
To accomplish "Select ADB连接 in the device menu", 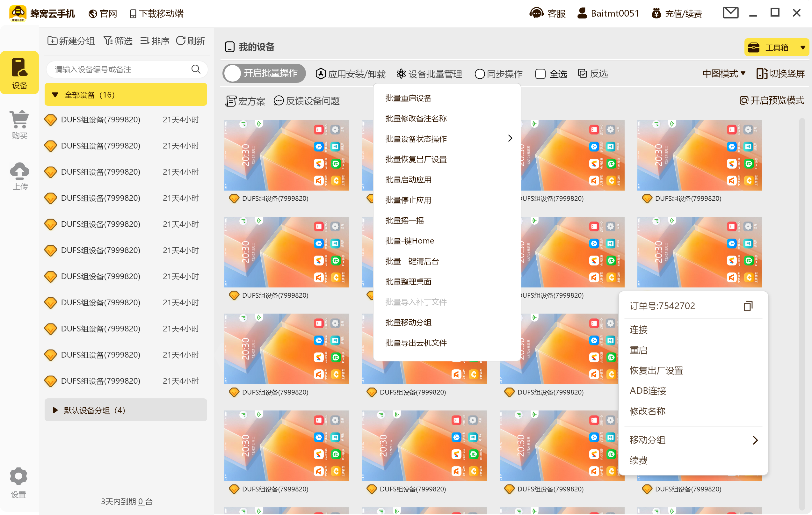I will (x=648, y=390).
